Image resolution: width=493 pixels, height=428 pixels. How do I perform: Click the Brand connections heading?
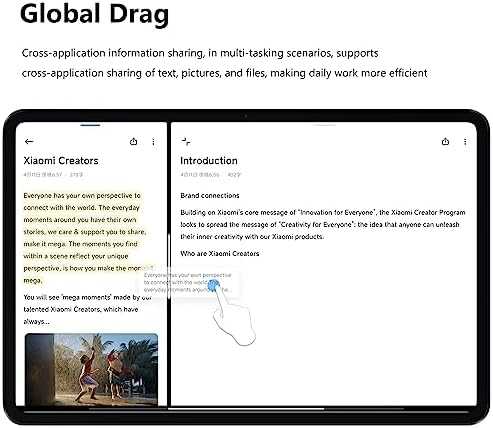(210, 196)
